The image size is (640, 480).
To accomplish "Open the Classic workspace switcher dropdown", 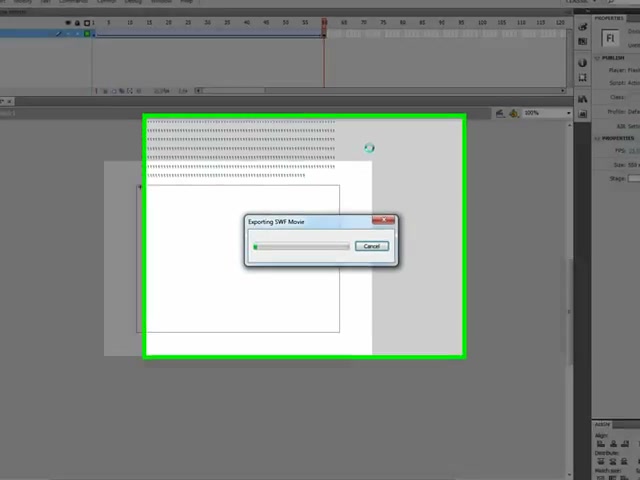I will (581, 2).
